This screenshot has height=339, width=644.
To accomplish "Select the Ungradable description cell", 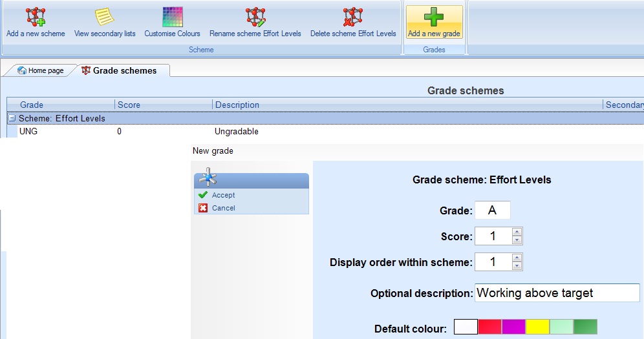I will [237, 131].
